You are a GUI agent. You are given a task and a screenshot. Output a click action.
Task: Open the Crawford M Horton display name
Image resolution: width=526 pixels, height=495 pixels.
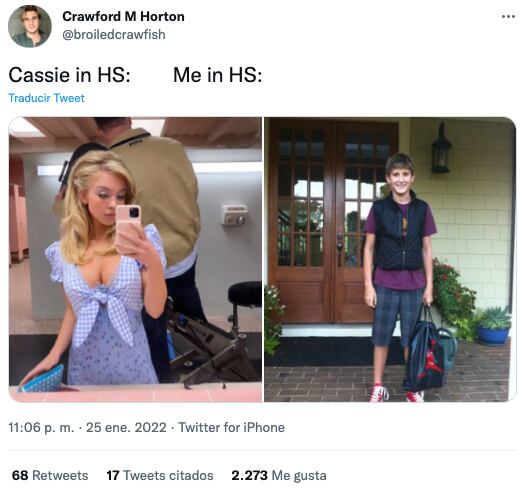coord(123,16)
